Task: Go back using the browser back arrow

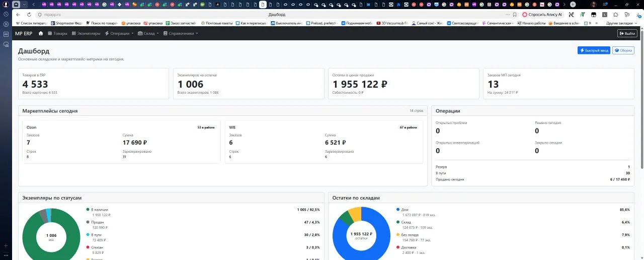Action: point(19,15)
